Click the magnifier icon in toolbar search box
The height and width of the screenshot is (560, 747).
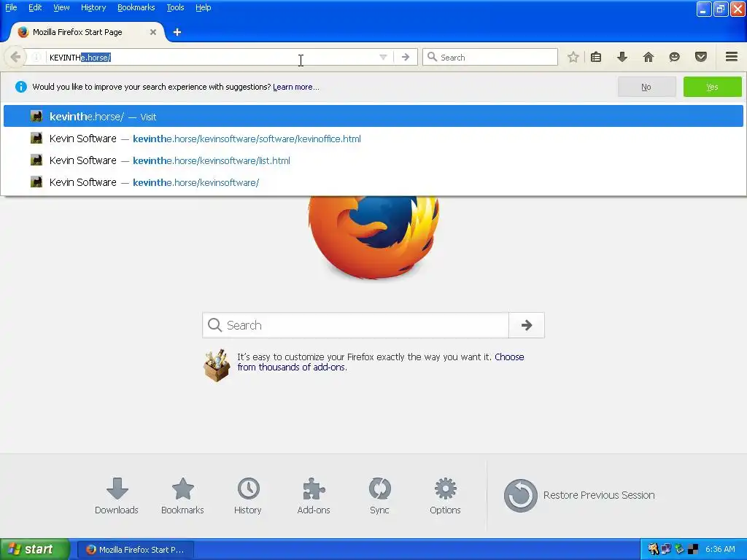click(432, 57)
